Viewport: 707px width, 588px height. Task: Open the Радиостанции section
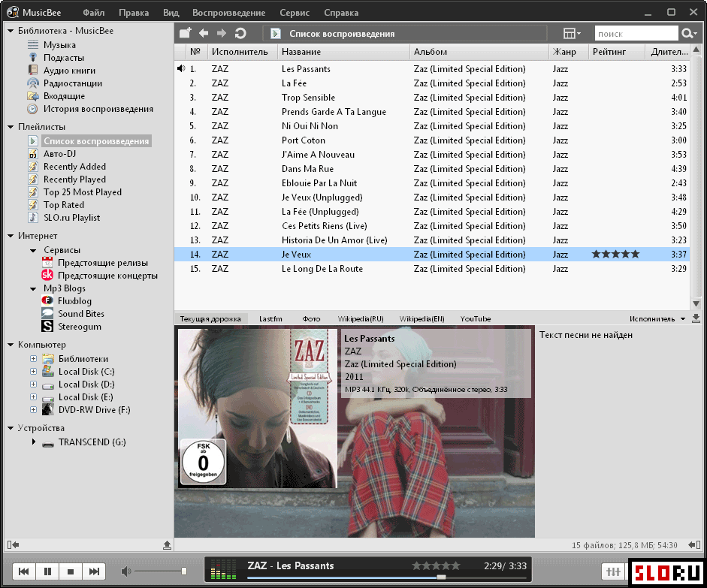pyautogui.click(x=73, y=83)
